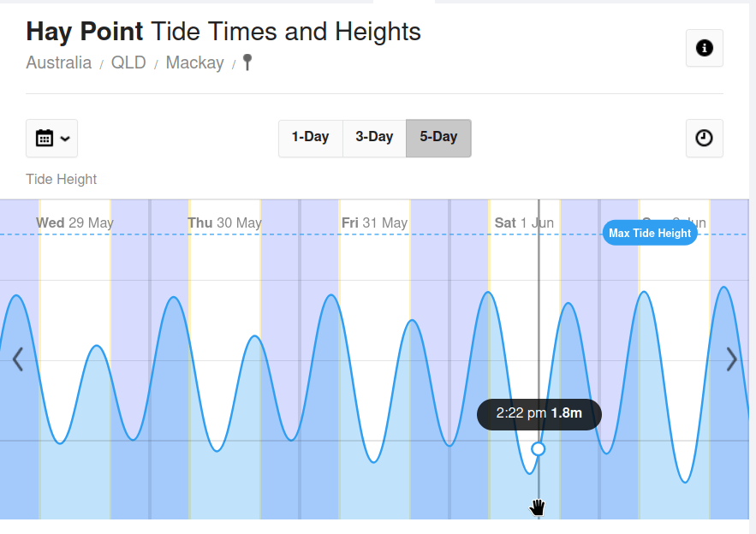Switch to 1-Day tide view
The image size is (756, 534).
(310, 138)
